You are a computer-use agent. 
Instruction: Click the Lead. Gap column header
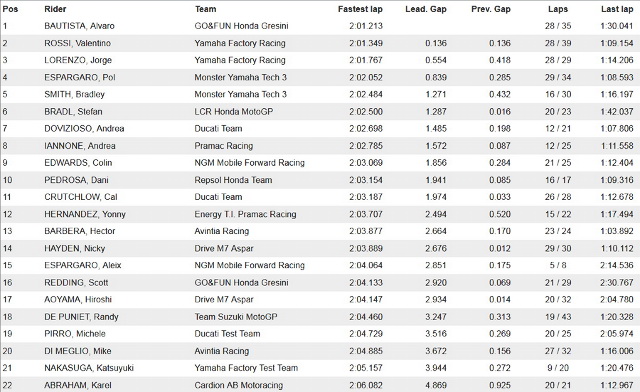tap(426, 9)
